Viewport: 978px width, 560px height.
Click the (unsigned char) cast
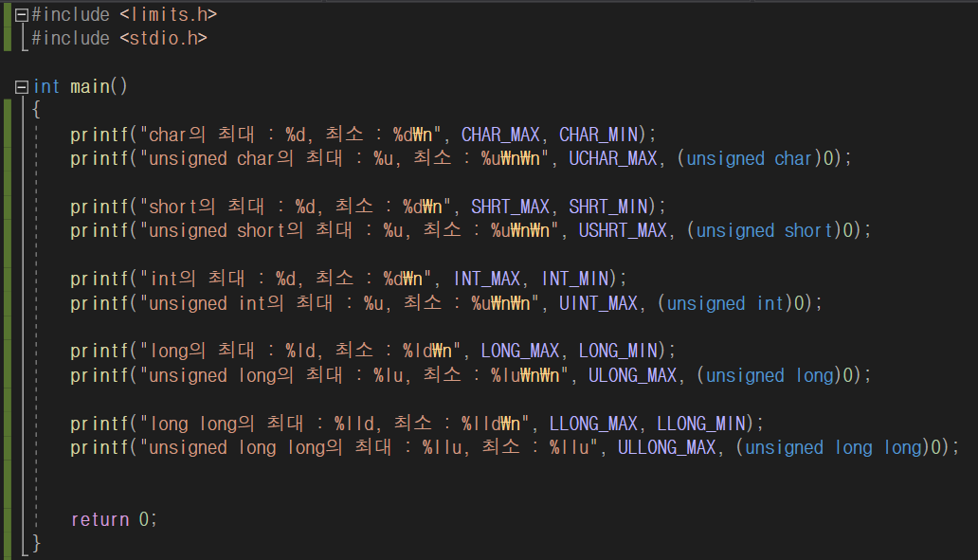(x=749, y=158)
